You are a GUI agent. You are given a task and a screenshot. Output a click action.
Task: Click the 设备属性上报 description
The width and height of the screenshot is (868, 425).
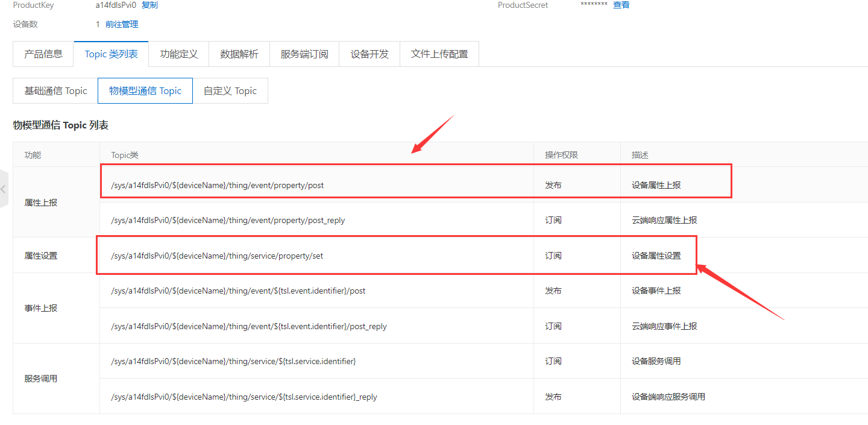click(656, 185)
